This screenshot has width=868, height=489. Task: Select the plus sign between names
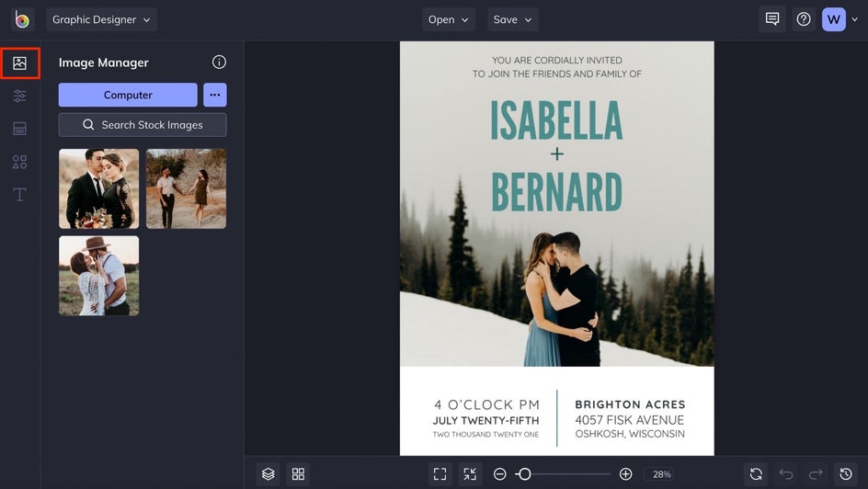(x=557, y=154)
